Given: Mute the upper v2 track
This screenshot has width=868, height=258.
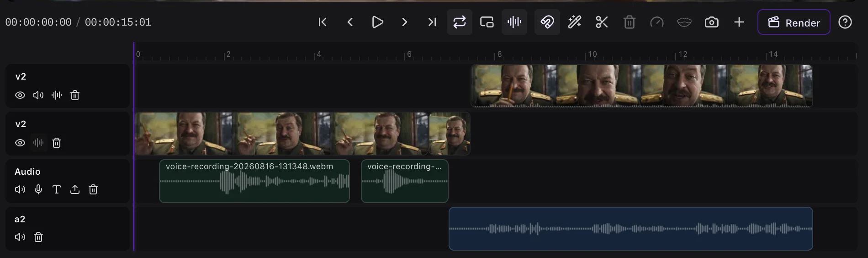Looking at the screenshot, I should pos(38,95).
